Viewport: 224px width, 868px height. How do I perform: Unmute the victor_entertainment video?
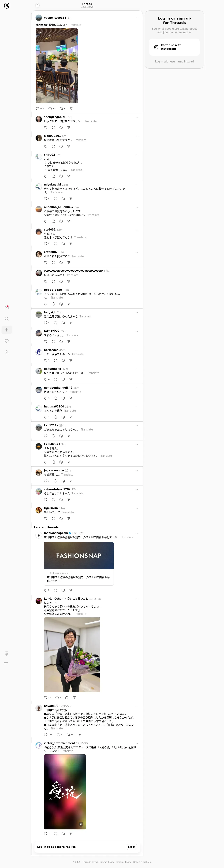pyautogui.click(x=81, y=824)
